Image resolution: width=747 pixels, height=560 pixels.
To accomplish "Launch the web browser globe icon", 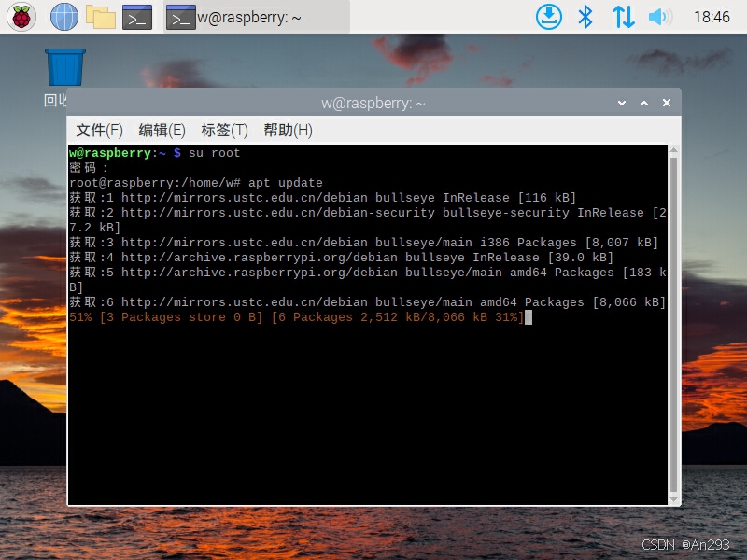I will [x=64, y=17].
